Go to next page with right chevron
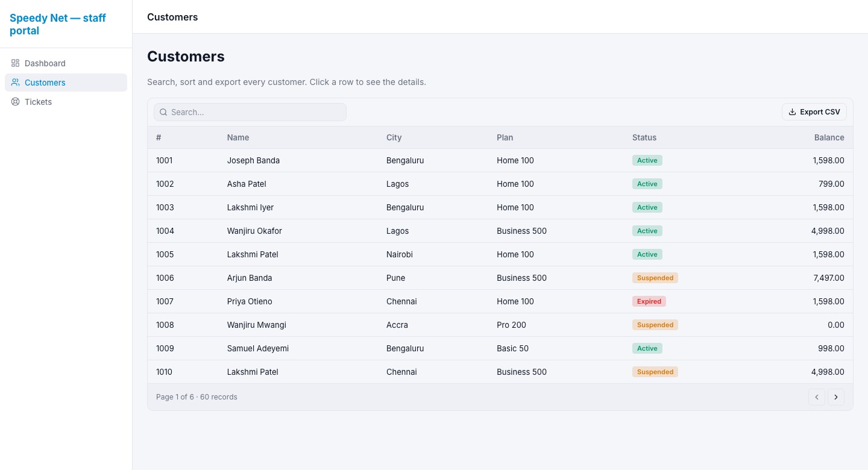868x470 pixels. pos(836,397)
